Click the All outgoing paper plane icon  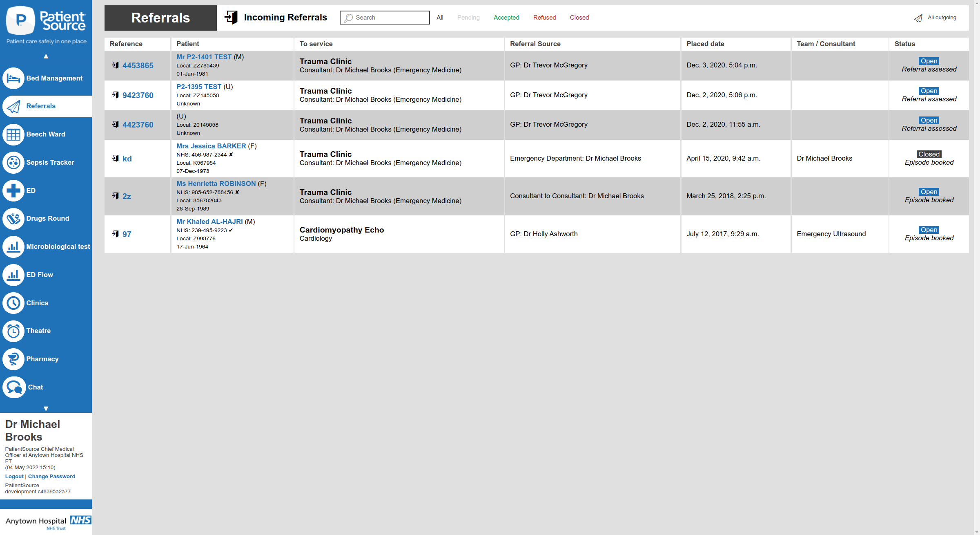tap(918, 18)
